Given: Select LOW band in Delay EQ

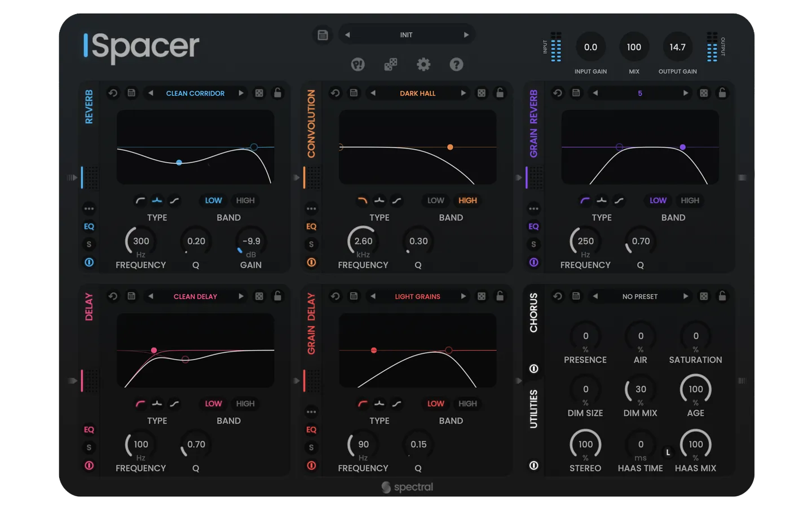Looking at the screenshot, I should coord(213,404).
